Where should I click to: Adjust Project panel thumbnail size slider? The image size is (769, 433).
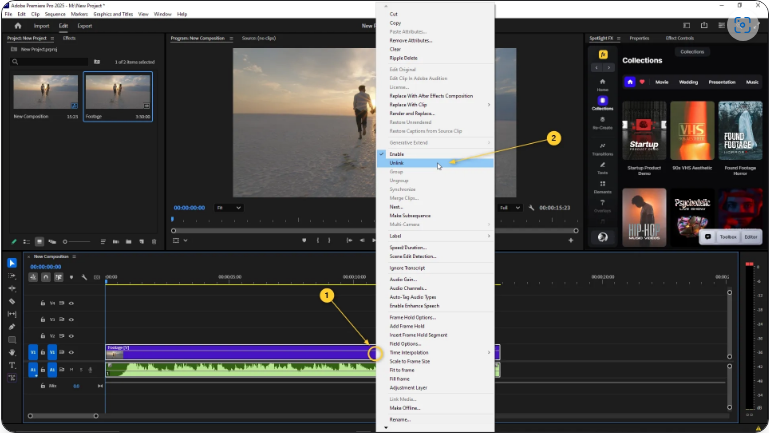[77, 242]
